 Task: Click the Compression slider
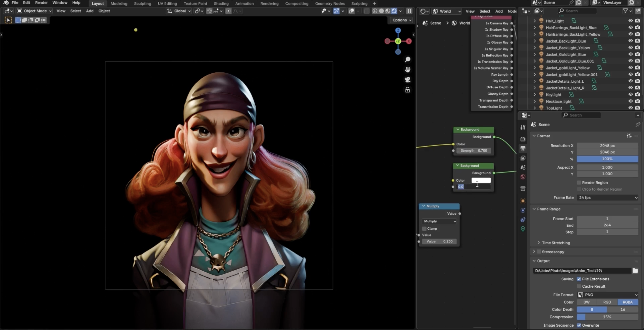click(607, 317)
